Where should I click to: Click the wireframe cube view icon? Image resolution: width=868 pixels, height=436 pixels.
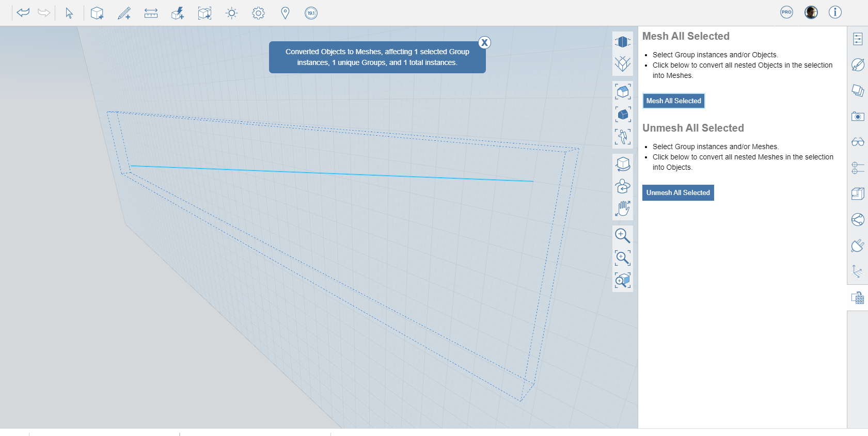click(623, 64)
